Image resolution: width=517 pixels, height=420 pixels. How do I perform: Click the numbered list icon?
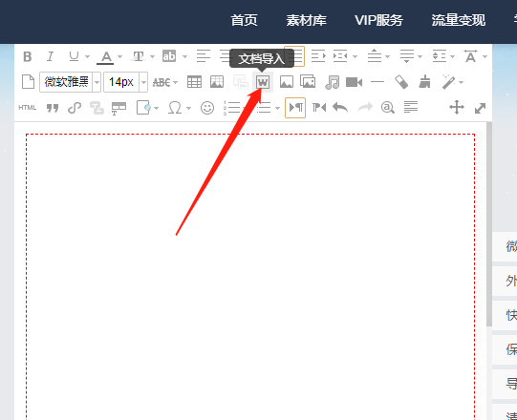[232, 108]
